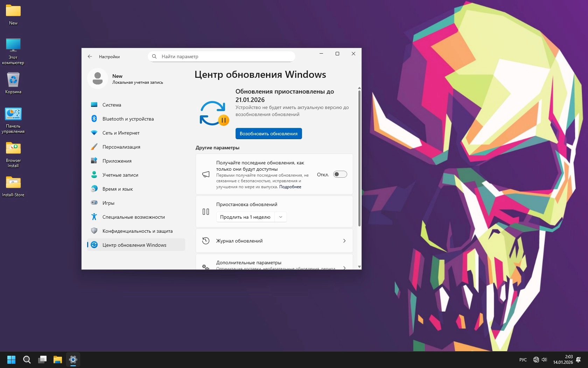
Task: Open Специальные возможности accessibility settings
Action: pos(133,217)
